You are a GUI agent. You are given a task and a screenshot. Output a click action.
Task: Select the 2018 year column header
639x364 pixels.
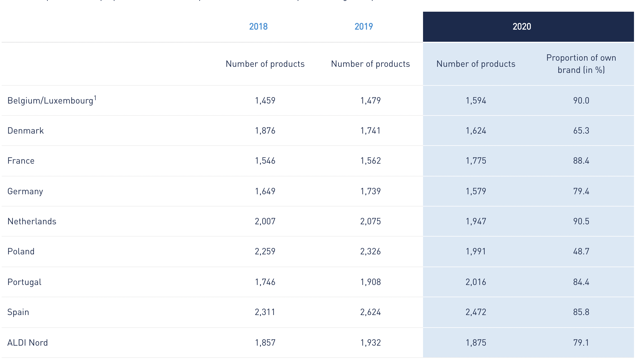tap(258, 26)
